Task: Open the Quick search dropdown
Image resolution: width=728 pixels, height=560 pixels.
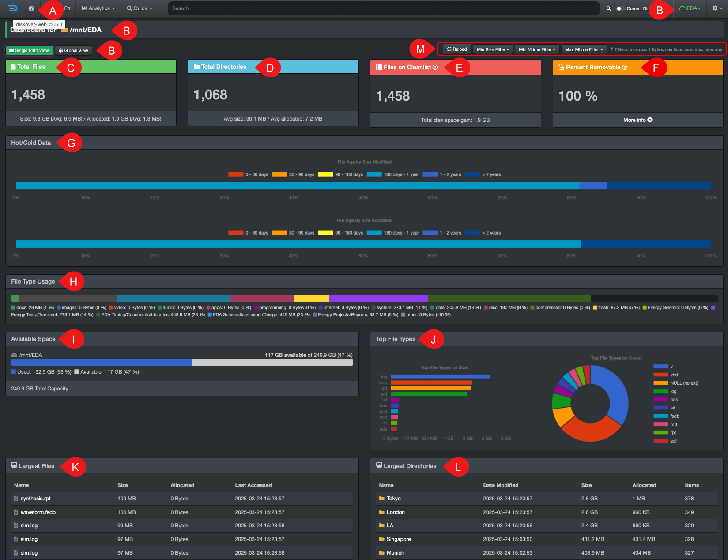Action: point(140,8)
